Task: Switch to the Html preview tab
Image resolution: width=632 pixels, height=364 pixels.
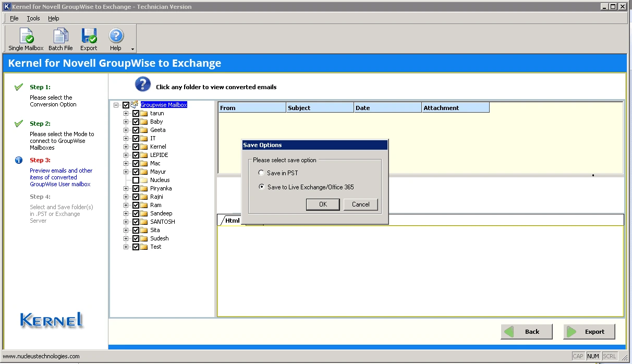Action: [x=232, y=221]
